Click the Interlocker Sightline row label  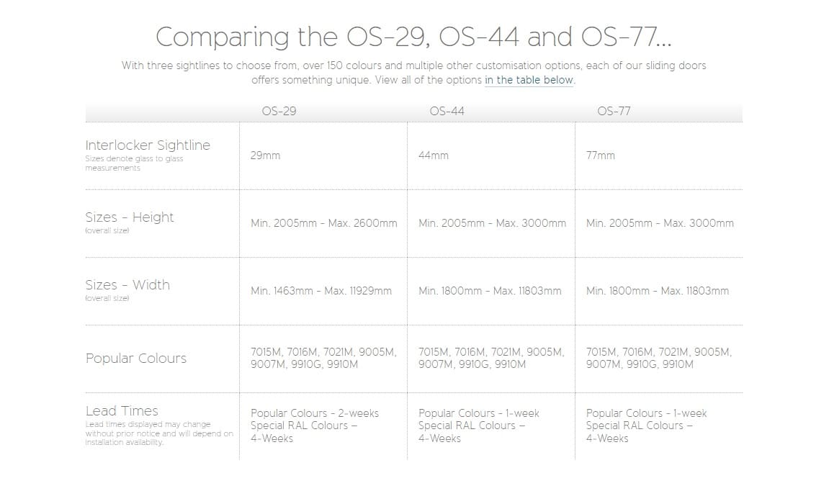pos(148,145)
